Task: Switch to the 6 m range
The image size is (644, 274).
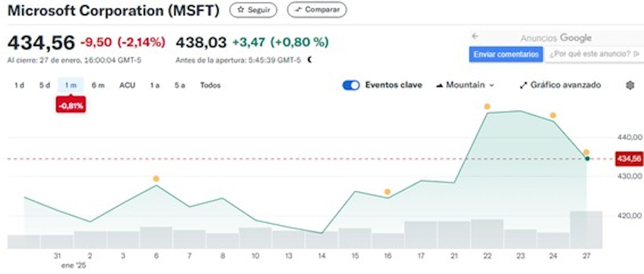Action: point(98,85)
